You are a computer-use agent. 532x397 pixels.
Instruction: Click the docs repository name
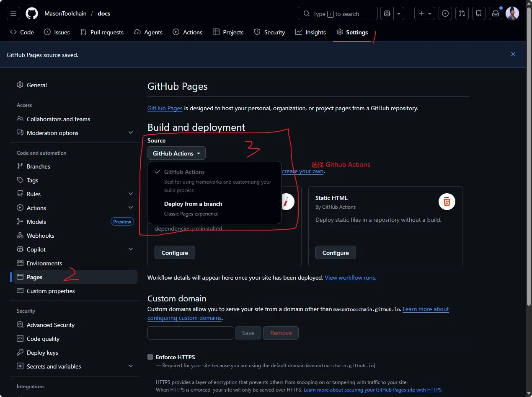pos(104,13)
